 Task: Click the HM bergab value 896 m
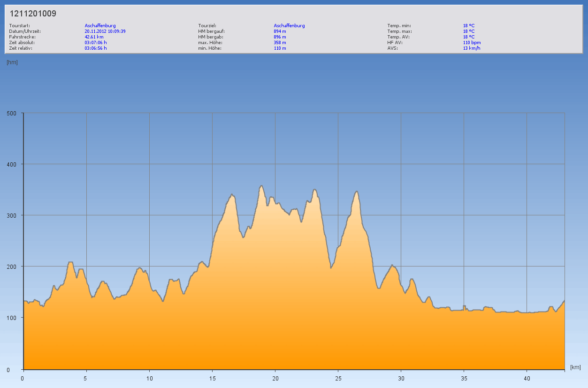[x=280, y=37]
